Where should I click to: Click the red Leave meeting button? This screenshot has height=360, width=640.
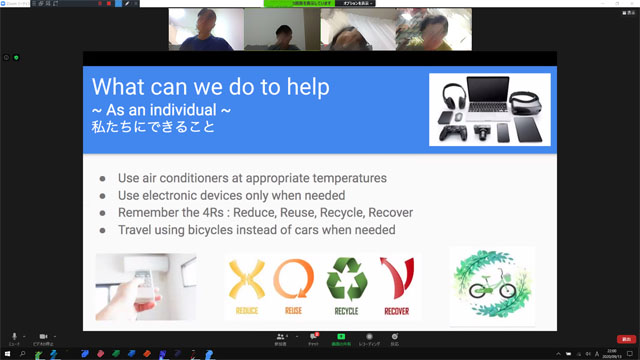(x=626, y=339)
